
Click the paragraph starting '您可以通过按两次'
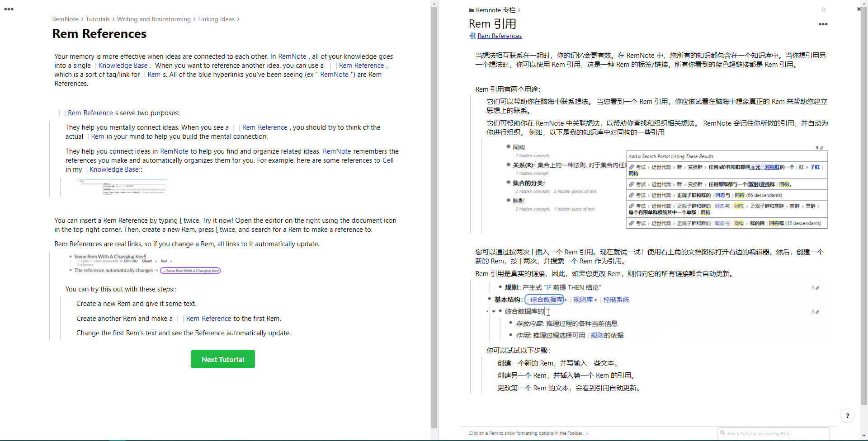(650, 257)
